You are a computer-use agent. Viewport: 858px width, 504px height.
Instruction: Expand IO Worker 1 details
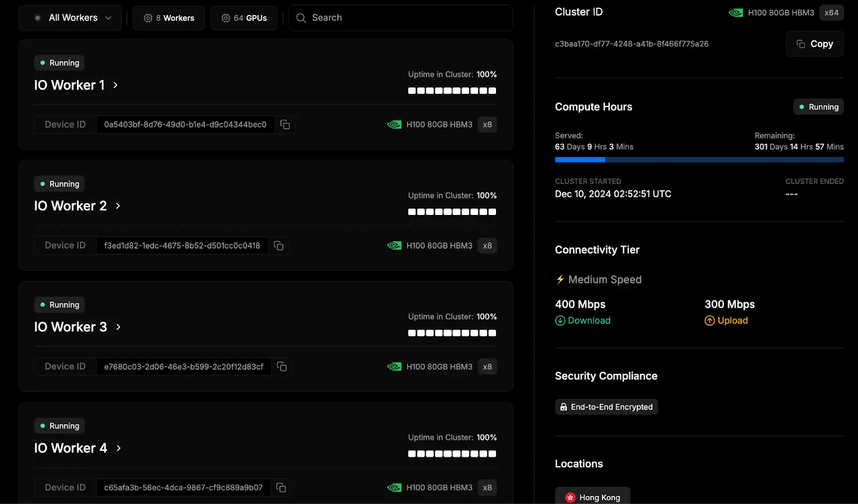115,85
